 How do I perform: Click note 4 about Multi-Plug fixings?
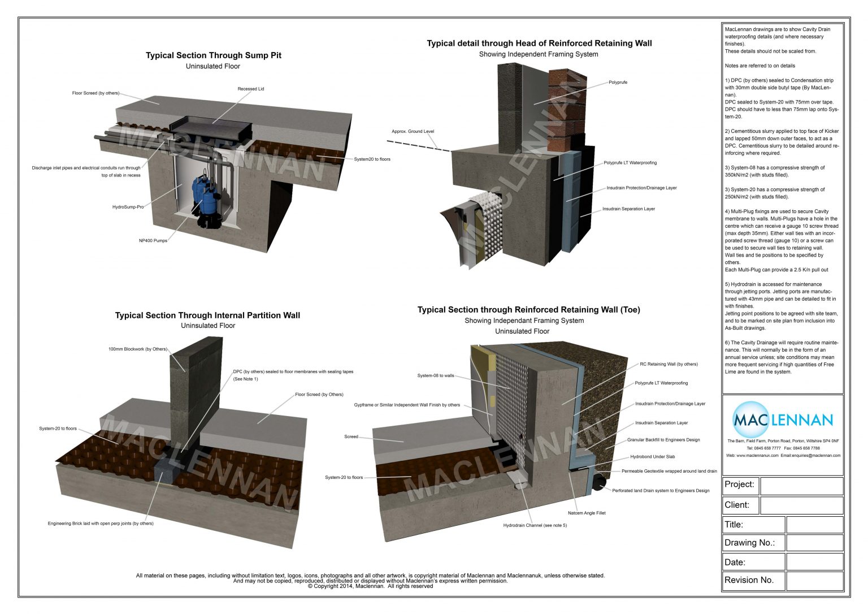782,240
